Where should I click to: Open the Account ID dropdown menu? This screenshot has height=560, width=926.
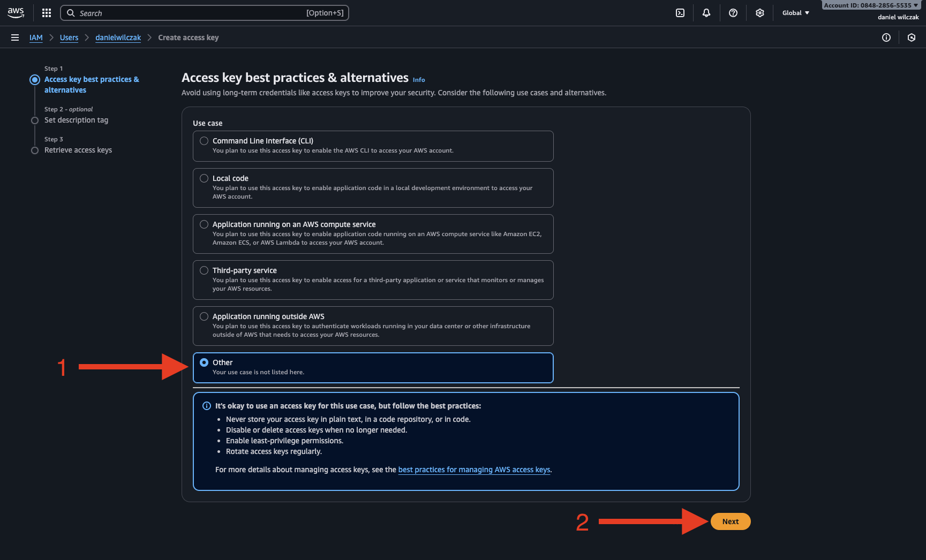coord(871,5)
